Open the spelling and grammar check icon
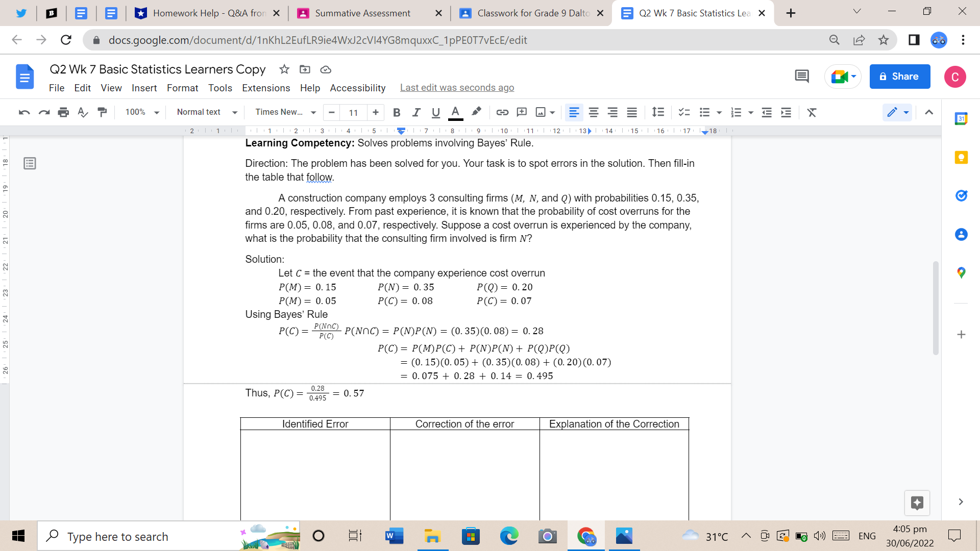The image size is (980, 551). pos(83,112)
